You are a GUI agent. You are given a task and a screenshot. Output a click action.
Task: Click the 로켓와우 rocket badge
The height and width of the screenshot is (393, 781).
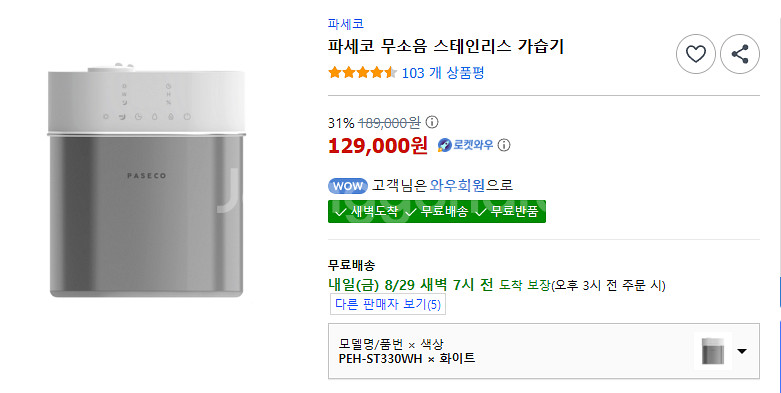(x=465, y=145)
